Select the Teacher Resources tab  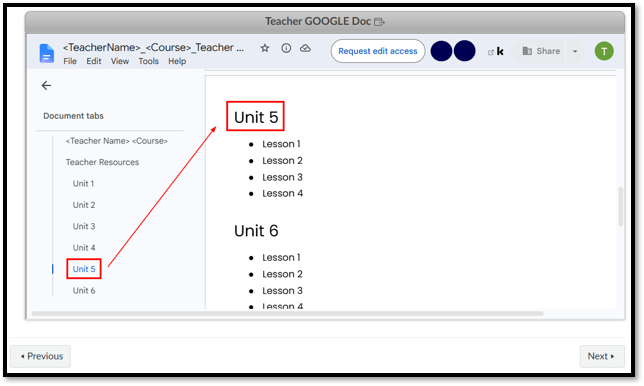(102, 162)
